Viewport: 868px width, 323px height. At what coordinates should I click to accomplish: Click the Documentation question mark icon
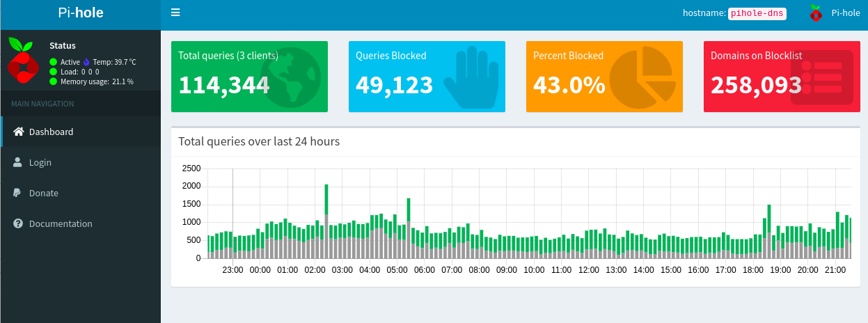pos(18,223)
